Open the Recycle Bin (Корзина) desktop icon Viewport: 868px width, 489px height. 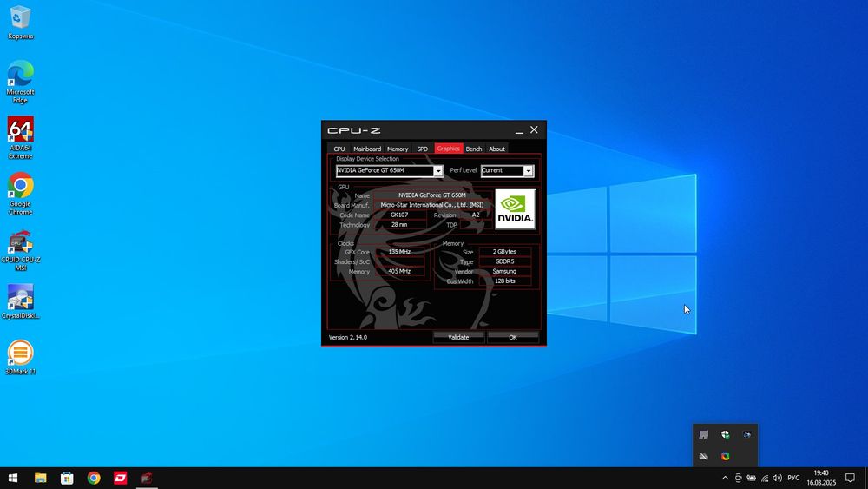click(21, 23)
